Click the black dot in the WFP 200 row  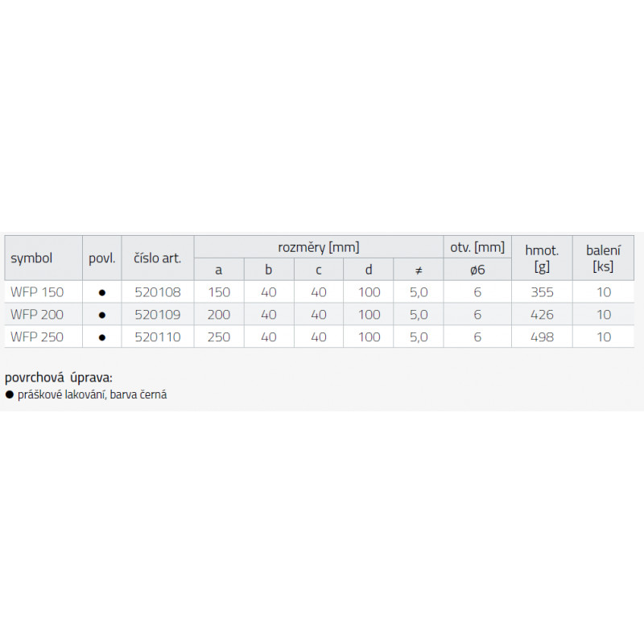point(102,315)
